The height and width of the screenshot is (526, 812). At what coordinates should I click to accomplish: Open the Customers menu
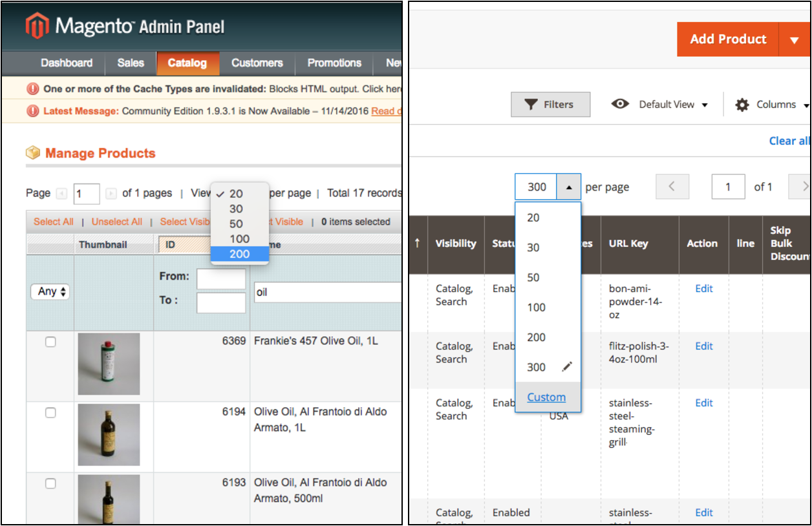pos(257,63)
